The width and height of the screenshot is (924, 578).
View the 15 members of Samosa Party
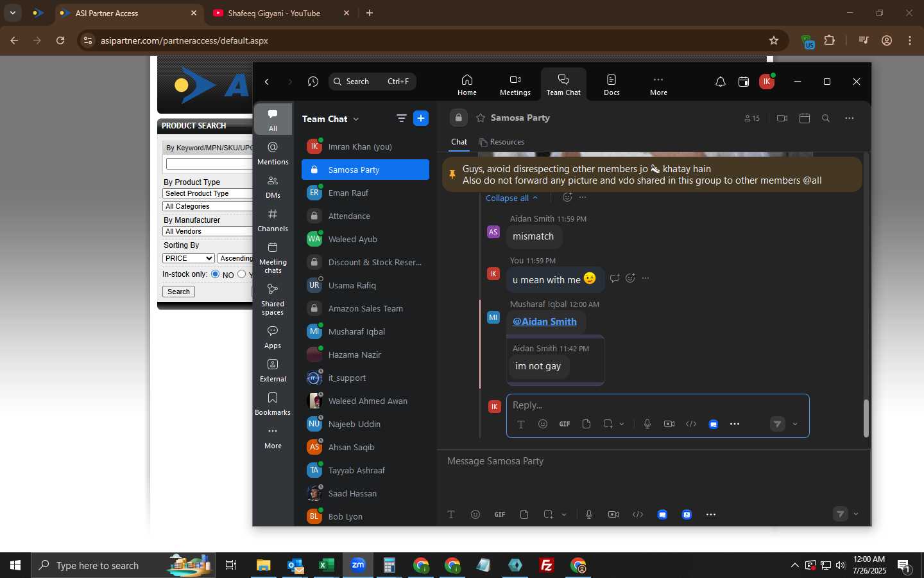click(x=752, y=118)
